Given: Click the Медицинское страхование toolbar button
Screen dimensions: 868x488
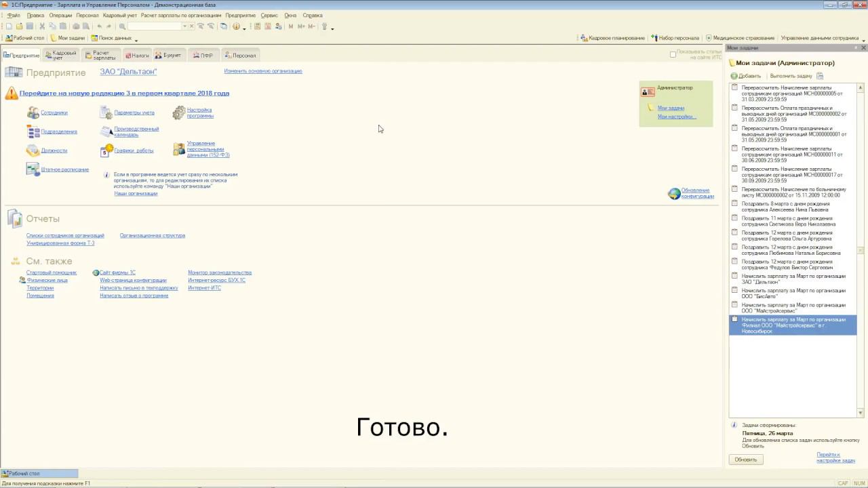Looking at the screenshot, I should point(740,38).
